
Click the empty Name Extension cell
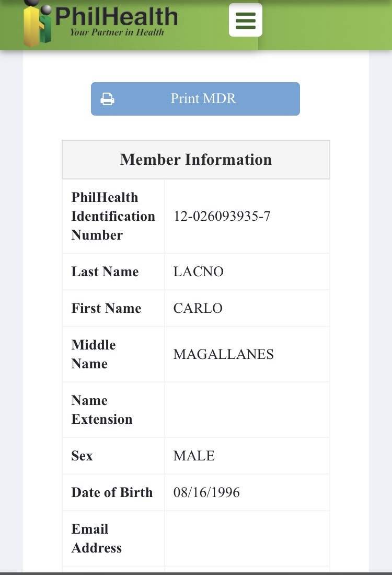tap(247, 410)
